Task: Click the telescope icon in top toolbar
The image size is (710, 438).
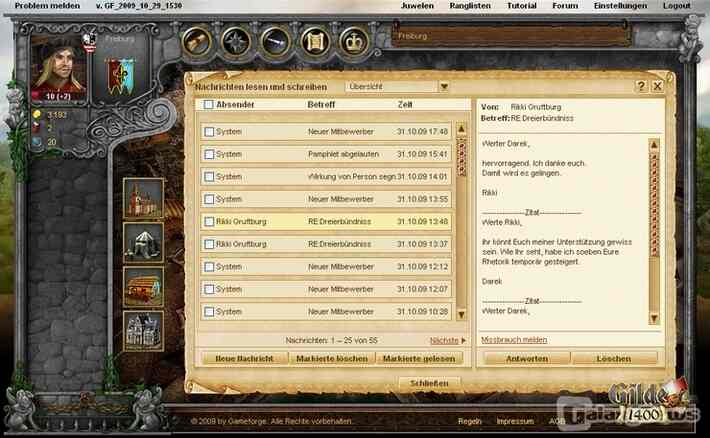Action: (196, 42)
